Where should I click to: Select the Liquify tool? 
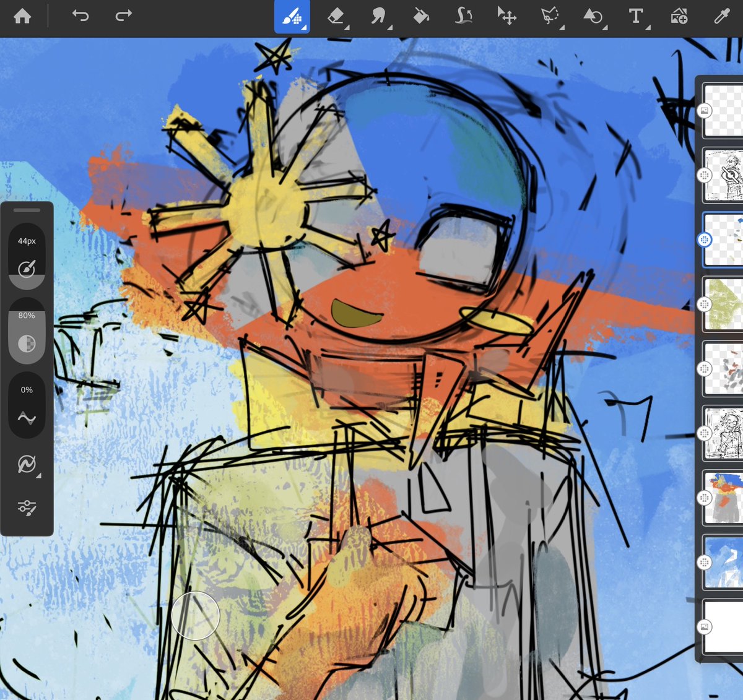(x=464, y=16)
